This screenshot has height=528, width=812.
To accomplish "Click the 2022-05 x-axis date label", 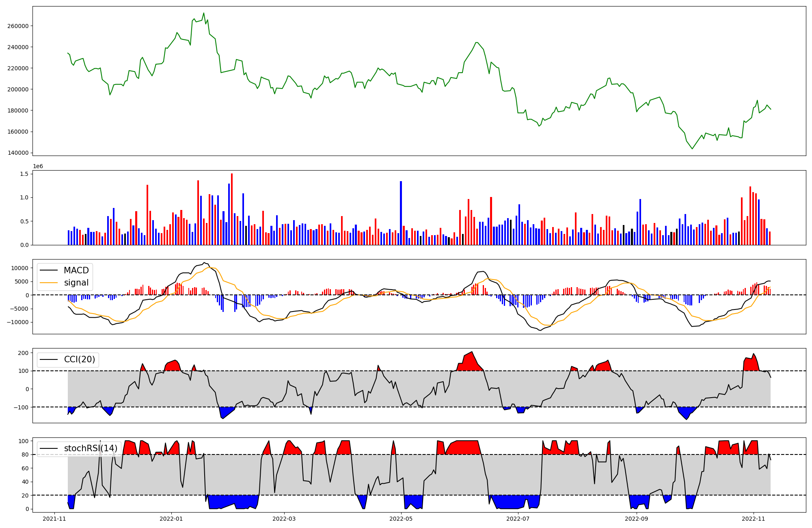I will pyautogui.click(x=401, y=519).
